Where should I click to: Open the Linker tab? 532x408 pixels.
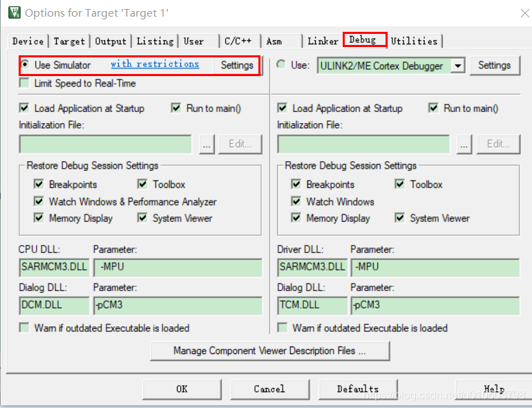point(323,41)
